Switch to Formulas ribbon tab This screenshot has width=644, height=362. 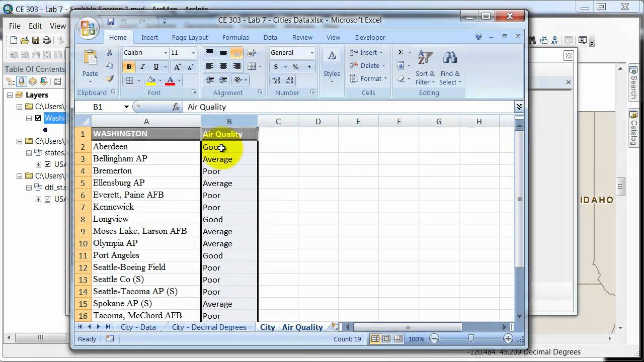coord(235,37)
